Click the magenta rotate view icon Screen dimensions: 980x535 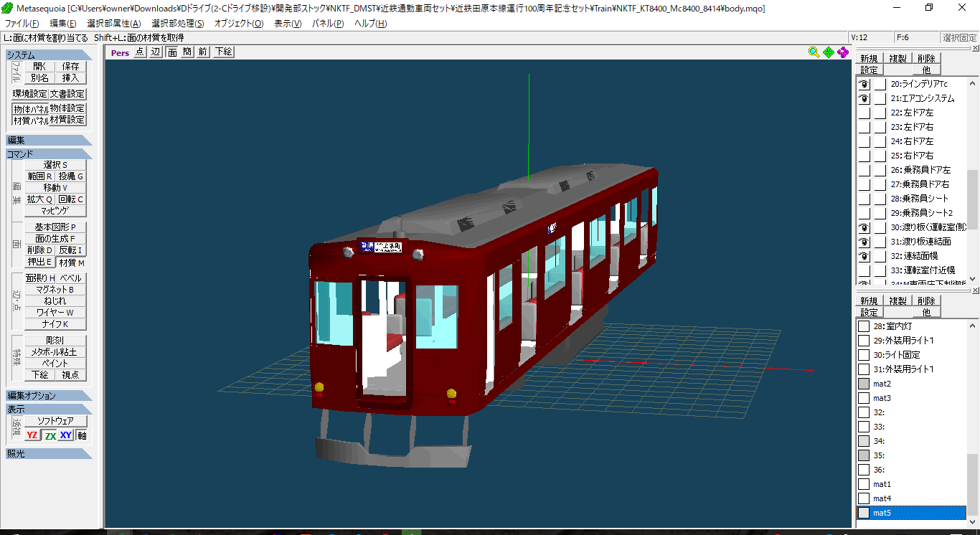tap(844, 52)
